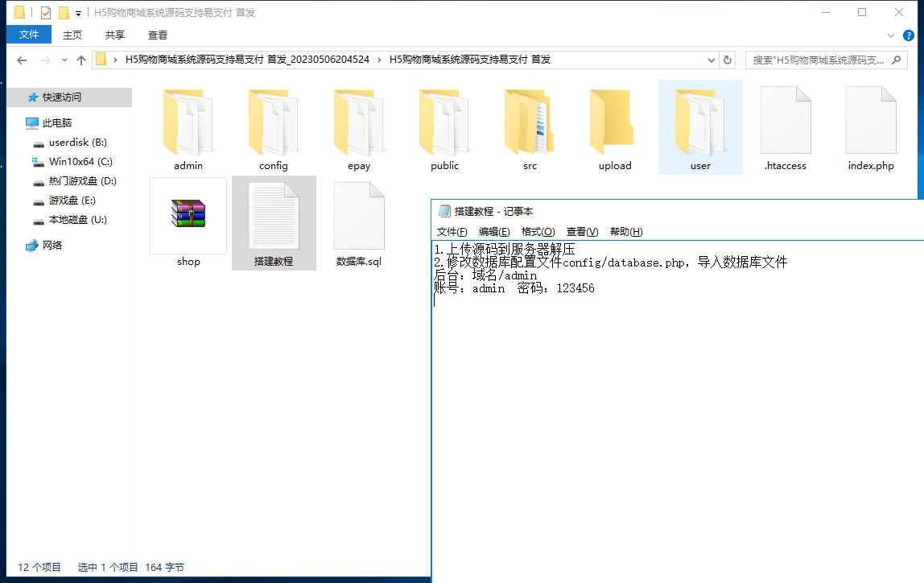Expand the ribbon with the chevron
The width and height of the screenshot is (924, 583).
click(x=890, y=35)
